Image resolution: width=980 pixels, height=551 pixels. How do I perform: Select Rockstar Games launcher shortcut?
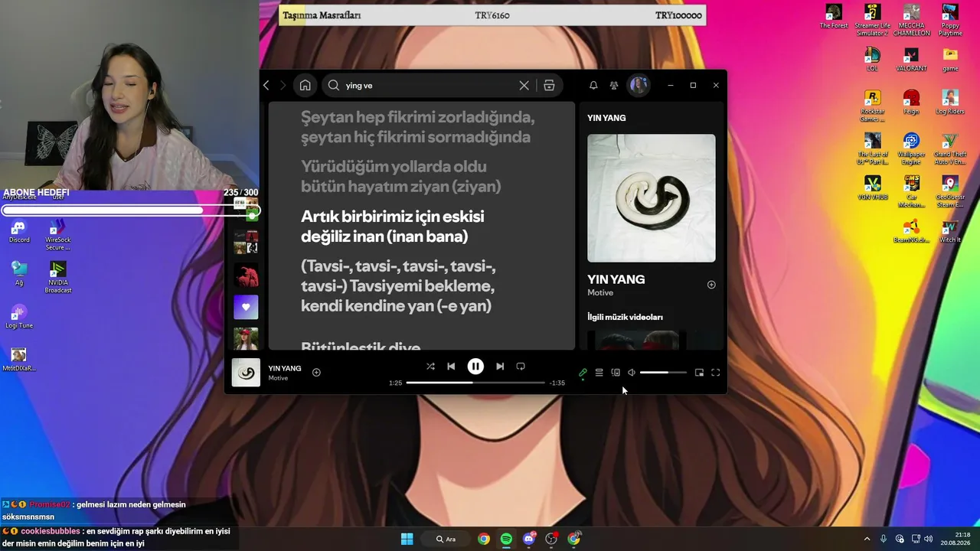tap(872, 106)
